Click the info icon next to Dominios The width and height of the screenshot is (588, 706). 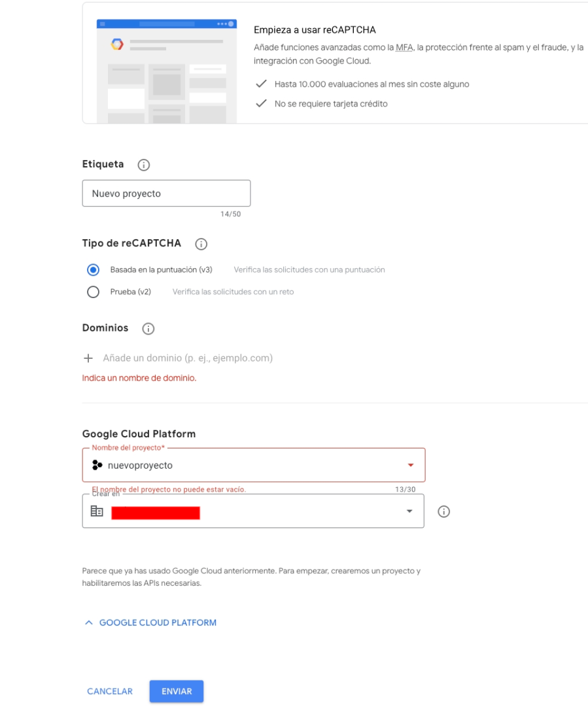(148, 329)
